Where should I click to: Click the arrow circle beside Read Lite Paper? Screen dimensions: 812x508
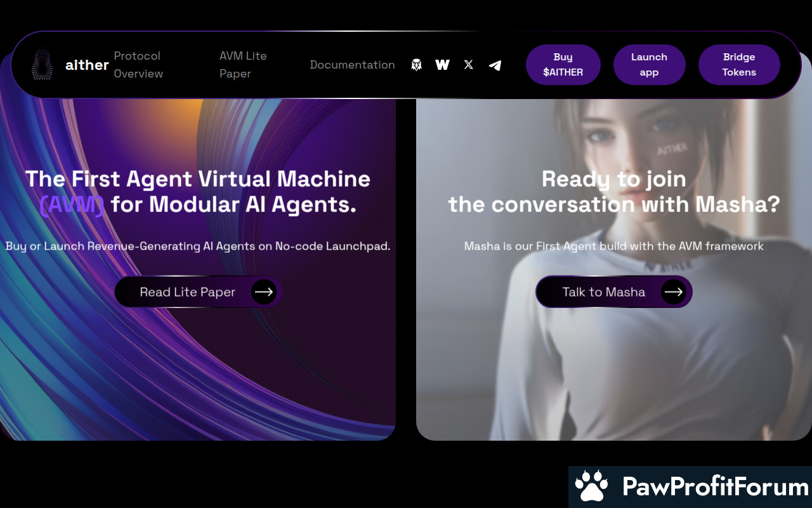(x=263, y=292)
